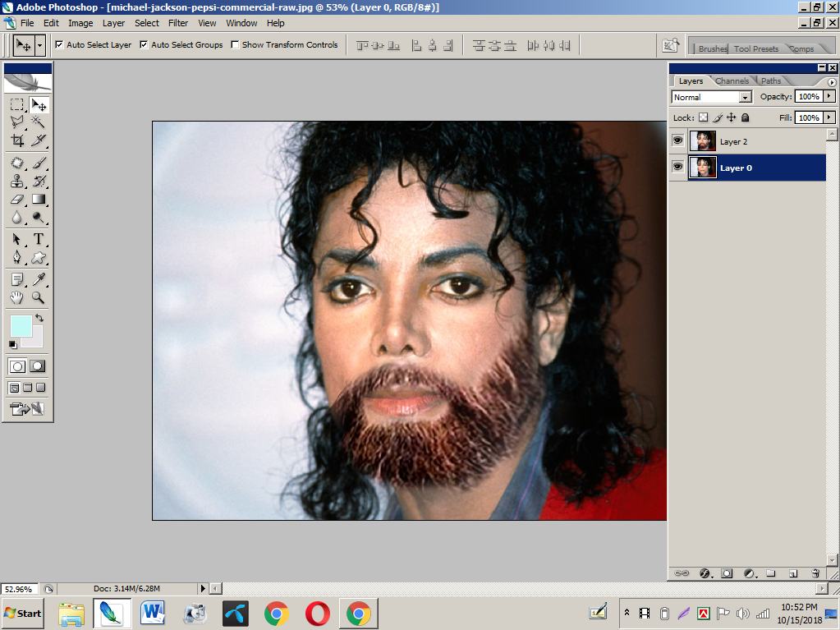Select the Eyedropper tool
The width and height of the screenshot is (840, 630).
[39, 279]
